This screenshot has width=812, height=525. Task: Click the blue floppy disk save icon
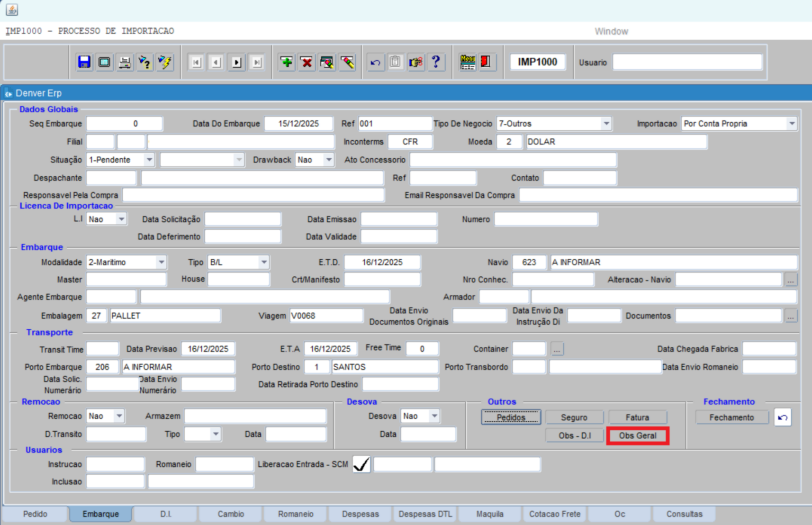[x=84, y=62]
